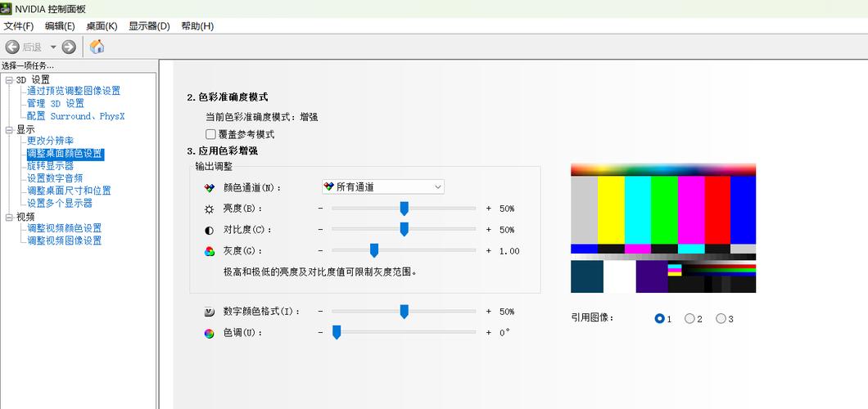
Task: Collapse the 显示 tree node
Action: coord(9,130)
